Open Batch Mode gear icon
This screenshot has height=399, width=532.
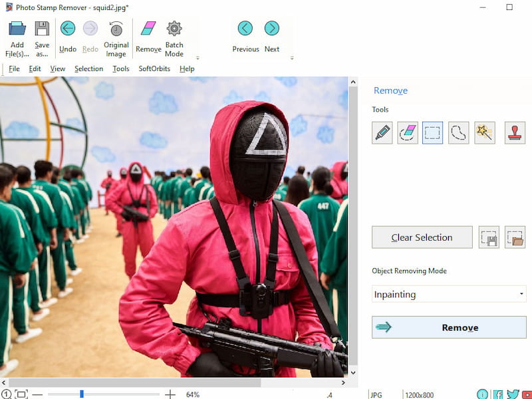[x=174, y=29]
